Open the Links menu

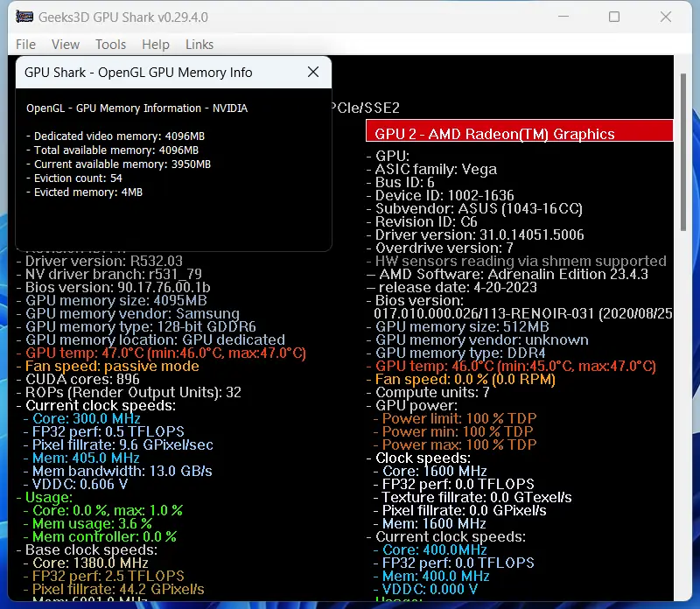pos(199,45)
